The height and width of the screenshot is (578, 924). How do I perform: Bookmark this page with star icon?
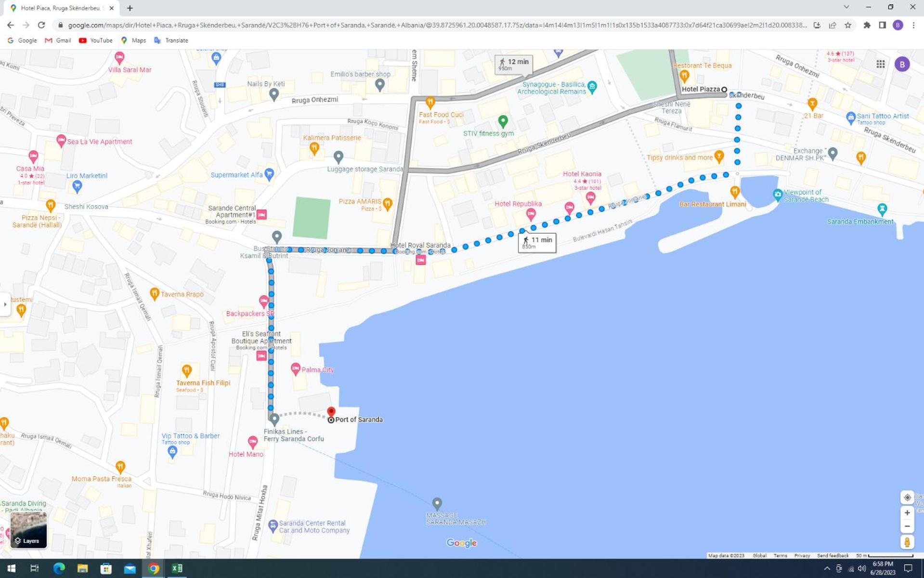[848, 25]
